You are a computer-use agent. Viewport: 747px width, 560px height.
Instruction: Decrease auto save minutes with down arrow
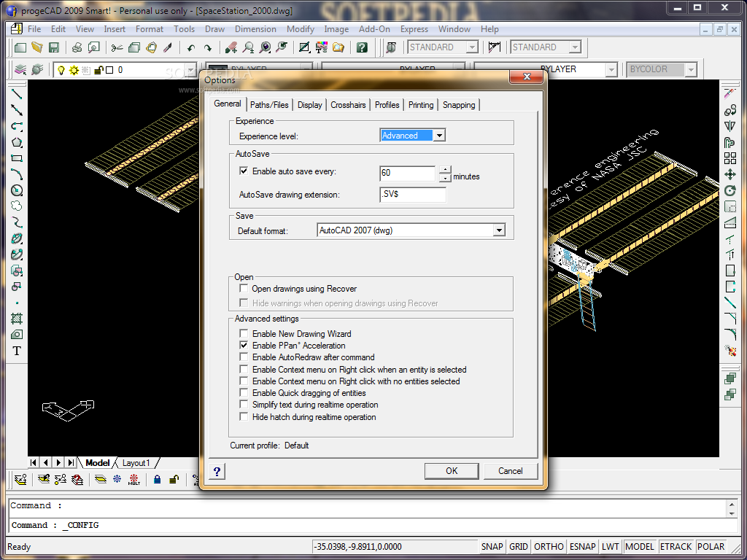click(445, 178)
